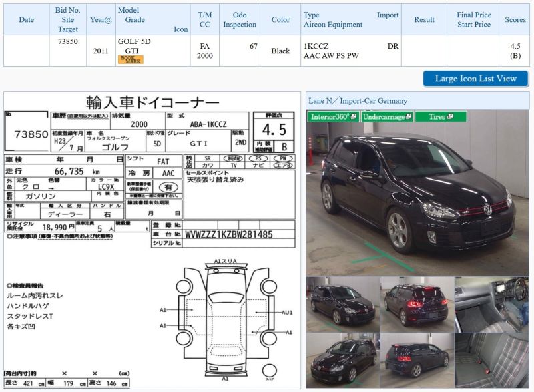Click the Bid No. Site Target header
Viewport: 534px width, 392px height.
point(68,20)
